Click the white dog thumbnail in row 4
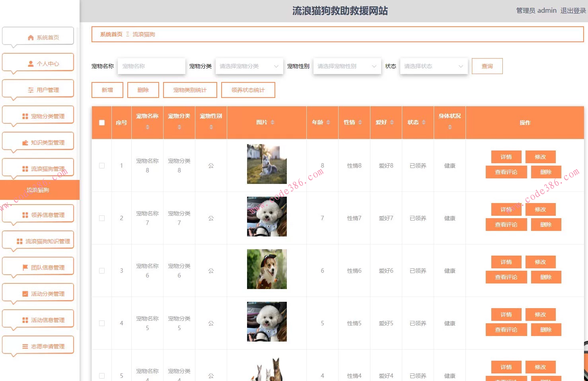Image resolution: width=588 pixels, height=381 pixels. (267, 322)
